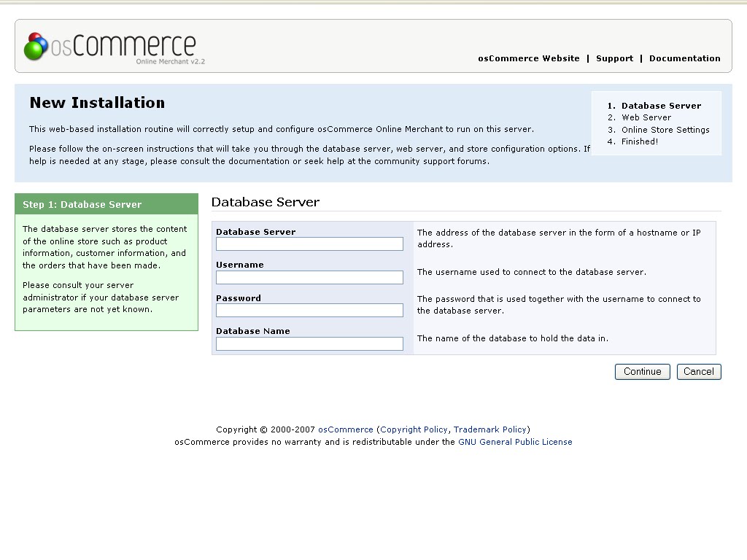This screenshot has height=560, width=747.
Task: Open the Trademark Policy link
Action: (x=489, y=429)
